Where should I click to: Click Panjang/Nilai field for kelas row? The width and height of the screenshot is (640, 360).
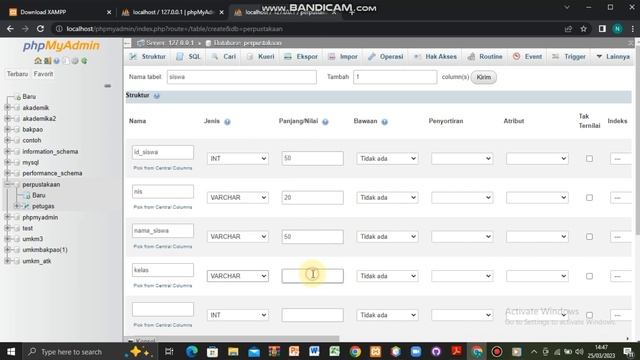coord(312,276)
